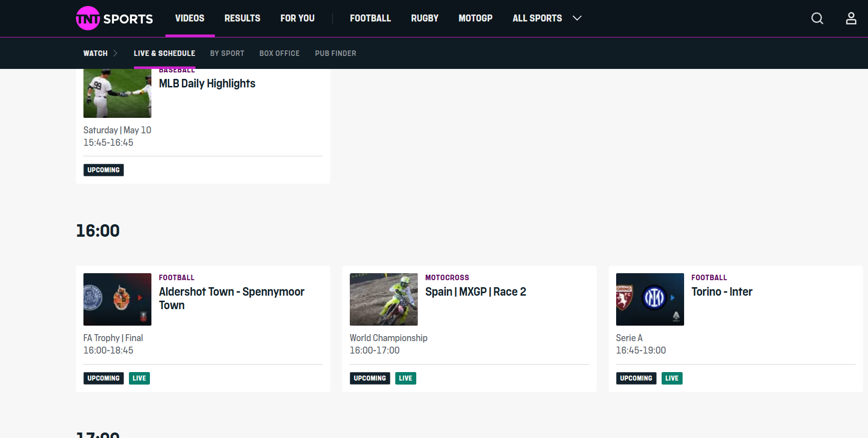Open the All Sports menu label
The width and height of the screenshot is (868, 438).
pyautogui.click(x=537, y=18)
